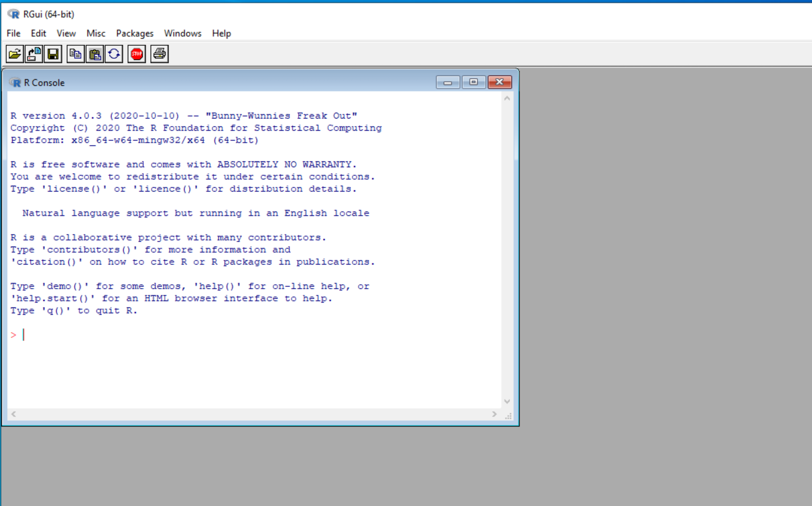Click the "Type 'license()' or 'licence()'" line
812x506 pixels.
[184, 189]
